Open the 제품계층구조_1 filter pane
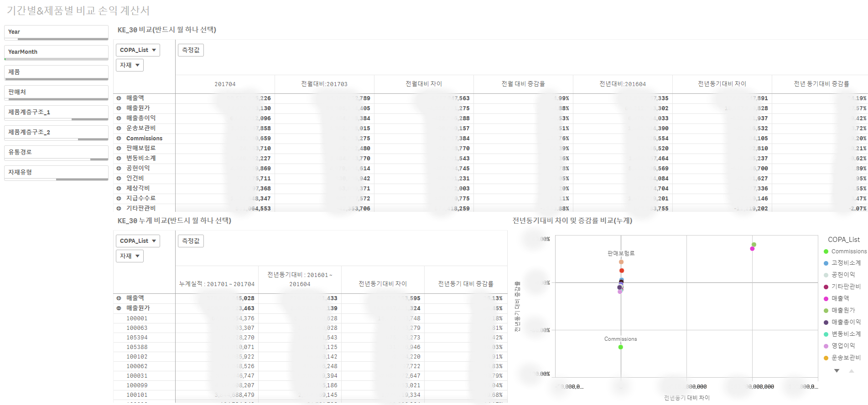This screenshot has width=868, height=405. (x=56, y=113)
